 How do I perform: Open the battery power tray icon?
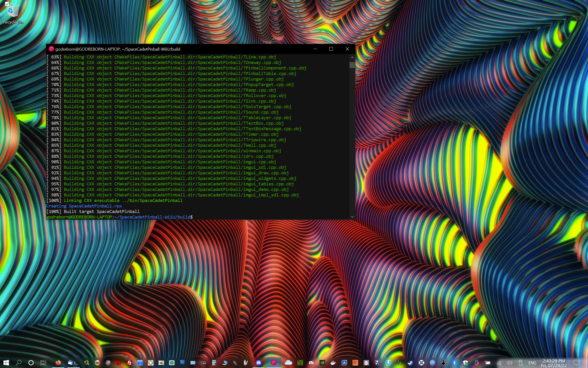point(488,363)
